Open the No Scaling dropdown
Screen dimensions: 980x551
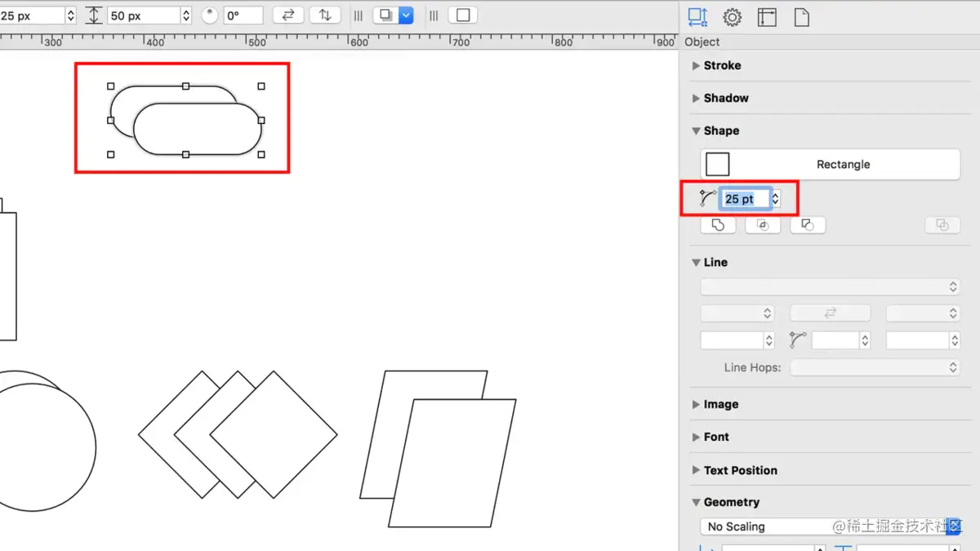[x=831, y=527]
